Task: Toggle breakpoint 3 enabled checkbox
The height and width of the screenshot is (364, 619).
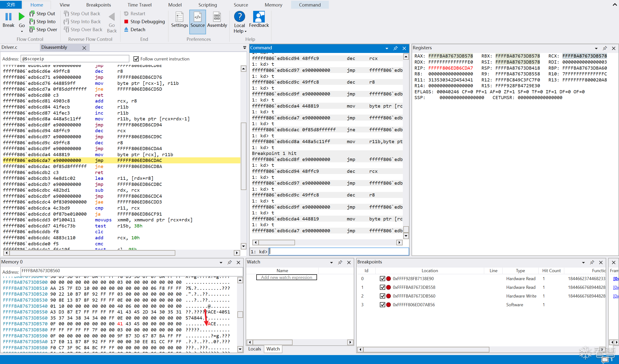Action: tap(382, 305)
